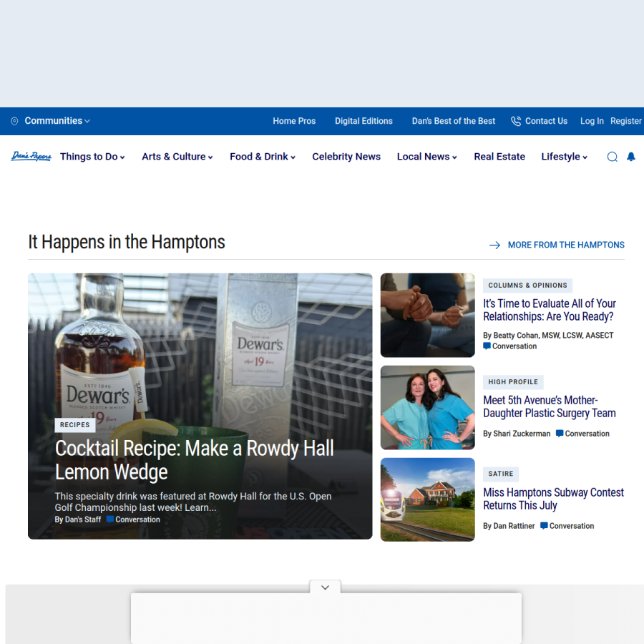This screenshot has height=644, width=644.
Task: Open Mother-Daughter Plastic Surgery Team article
Action: click(x=549, y=406)
